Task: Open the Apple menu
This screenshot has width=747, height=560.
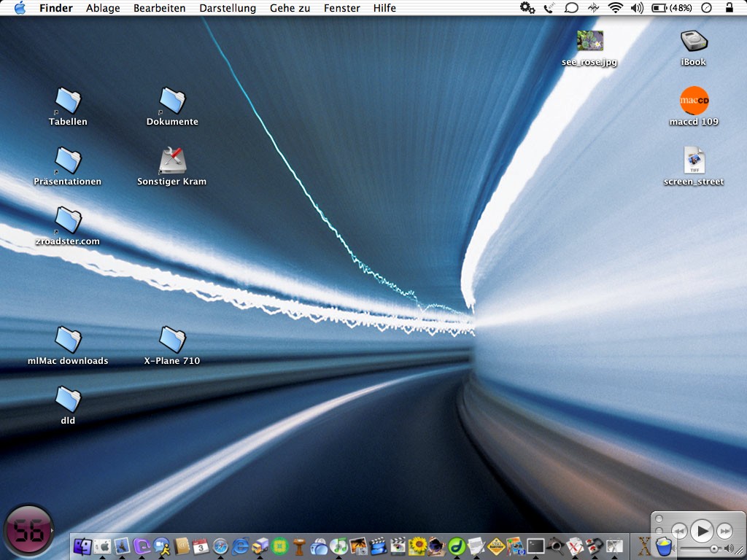Action: tap(20, 8)
